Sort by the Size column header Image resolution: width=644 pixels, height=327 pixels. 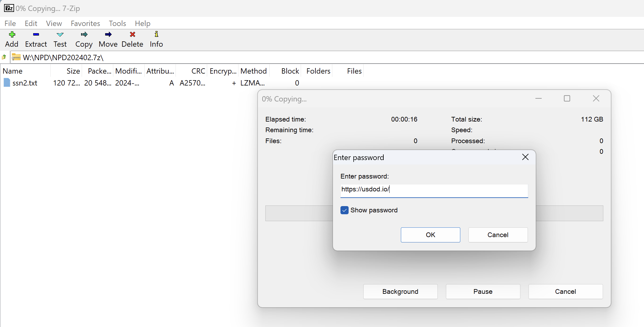[x=66, y=71]
